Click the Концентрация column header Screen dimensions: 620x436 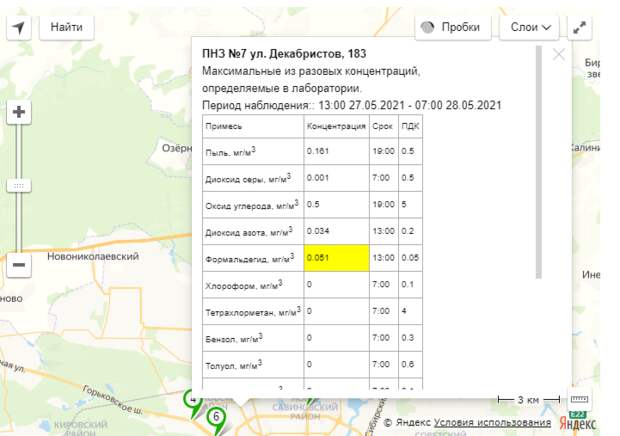click(336, 127)
